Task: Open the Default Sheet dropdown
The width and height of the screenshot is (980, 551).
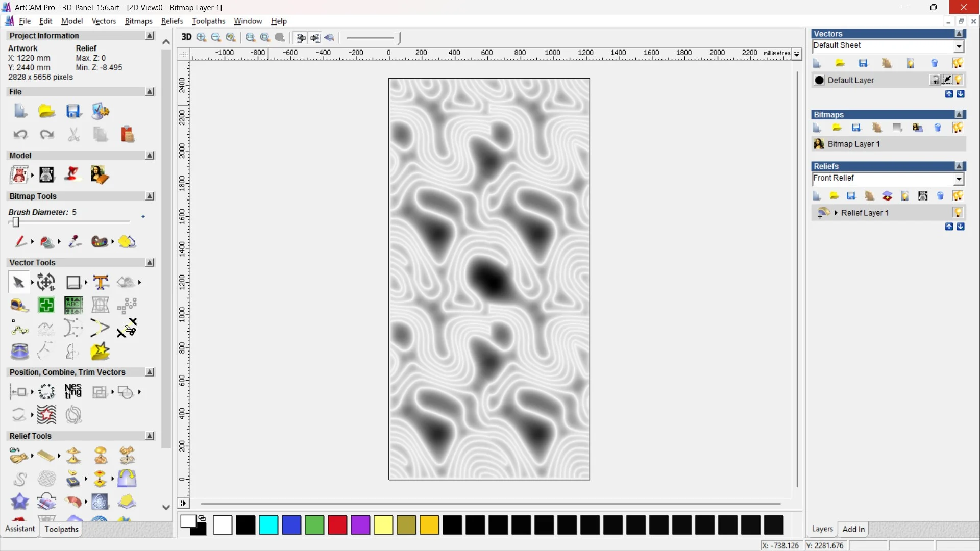Action: (959, 46)
